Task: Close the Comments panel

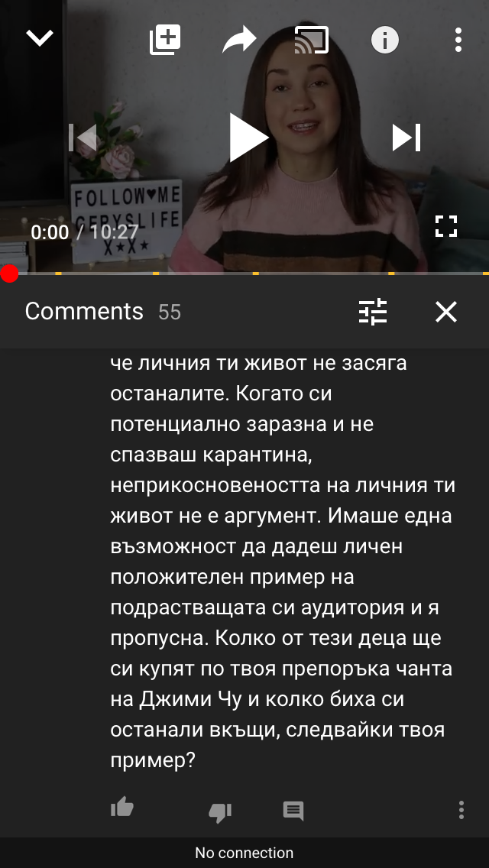Action: pos(445,312)
